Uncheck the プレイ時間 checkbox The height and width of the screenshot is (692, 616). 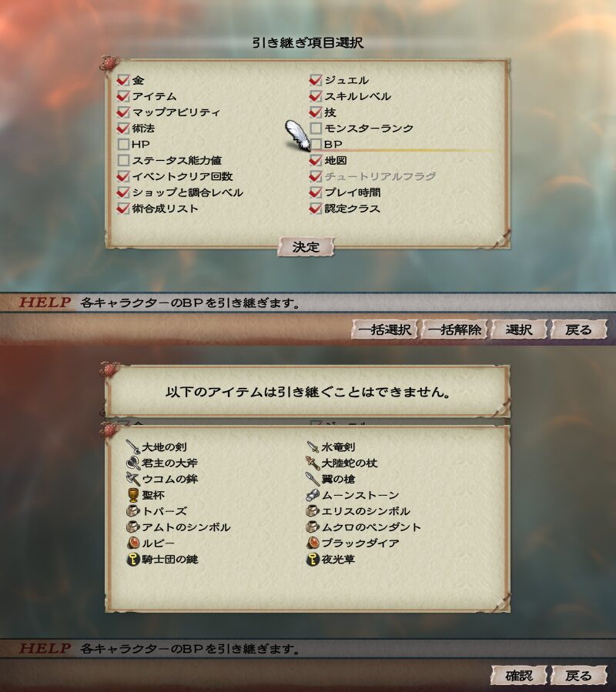pos(316,192)
